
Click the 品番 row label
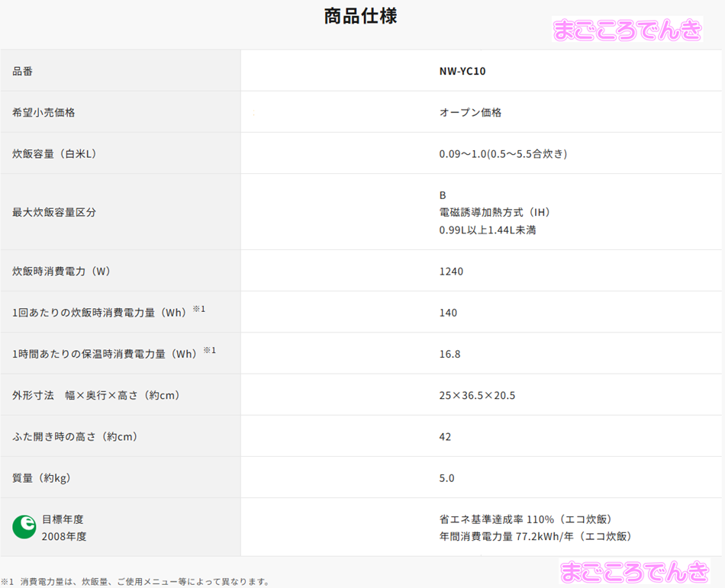[23, 71]
